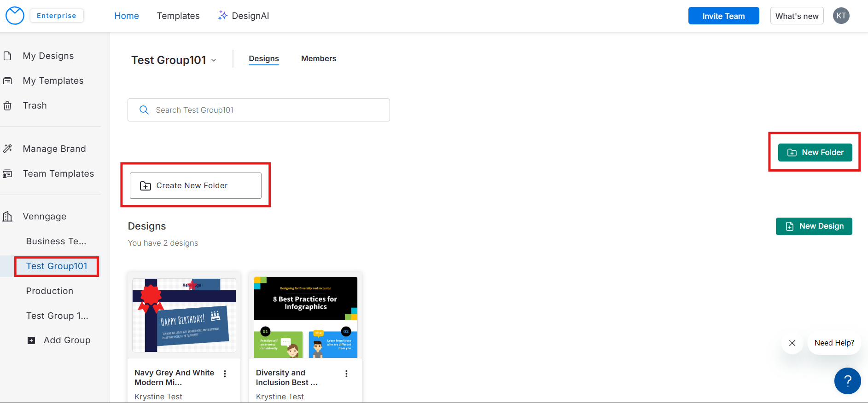This screenshot has height=403, width=868.
Task: Click the Venngage clock logo icon
Action: [x=15, y=16]
